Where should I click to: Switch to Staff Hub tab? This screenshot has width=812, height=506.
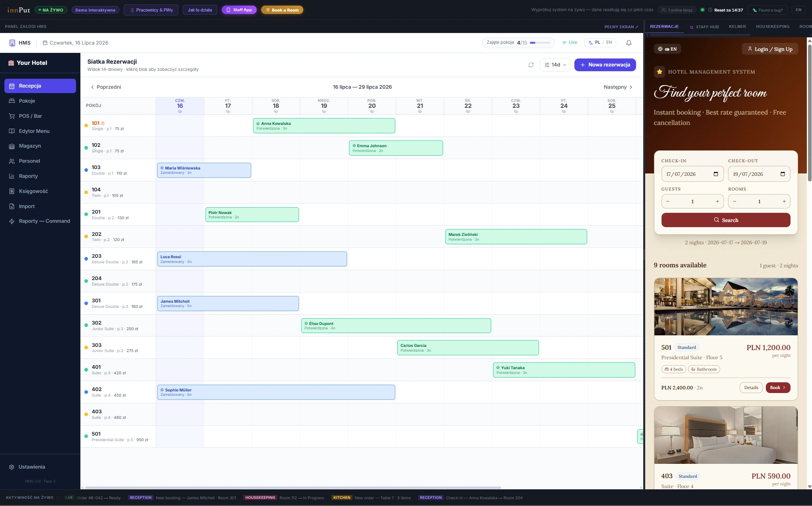pos(704,27)
